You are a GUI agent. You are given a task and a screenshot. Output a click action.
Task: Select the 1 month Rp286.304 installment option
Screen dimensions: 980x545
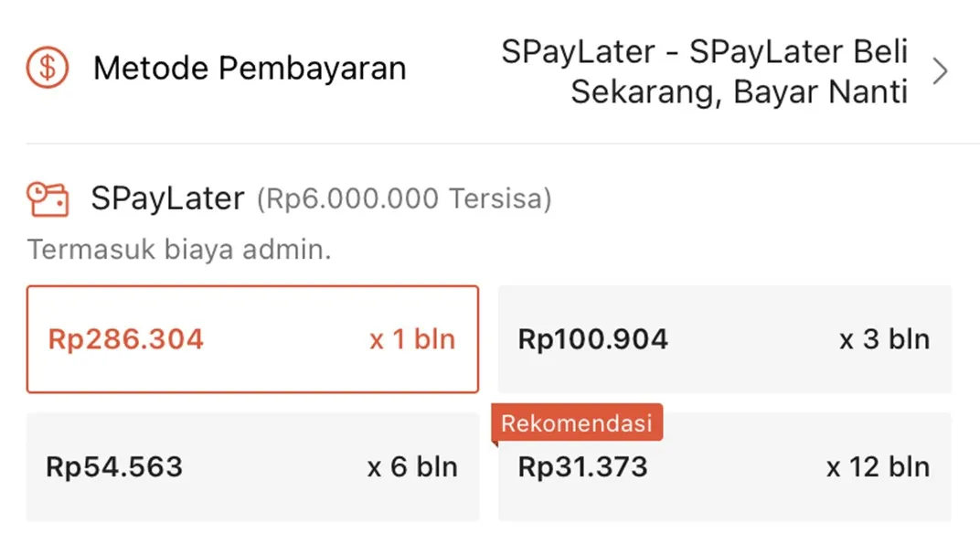252,339
